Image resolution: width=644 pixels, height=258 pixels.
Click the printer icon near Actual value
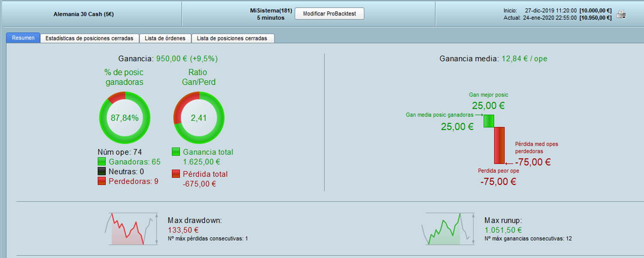620,13
